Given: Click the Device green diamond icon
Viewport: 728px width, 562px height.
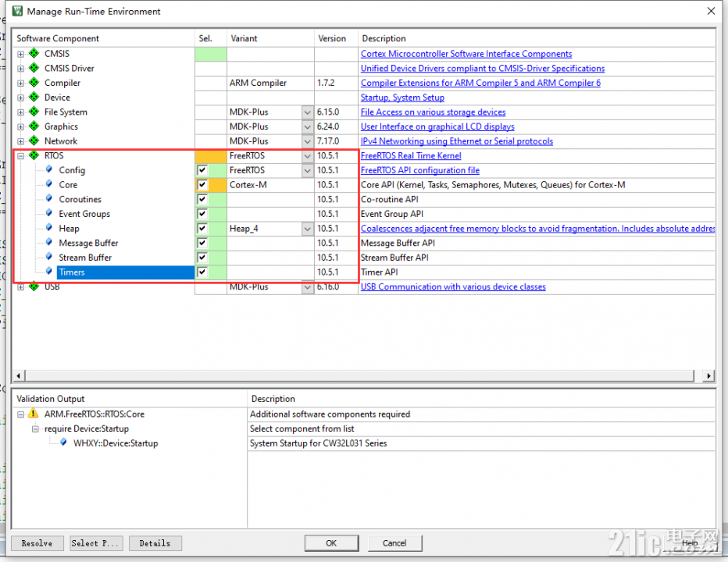Looking at the screenshot, I should click(x=34, y=97).
